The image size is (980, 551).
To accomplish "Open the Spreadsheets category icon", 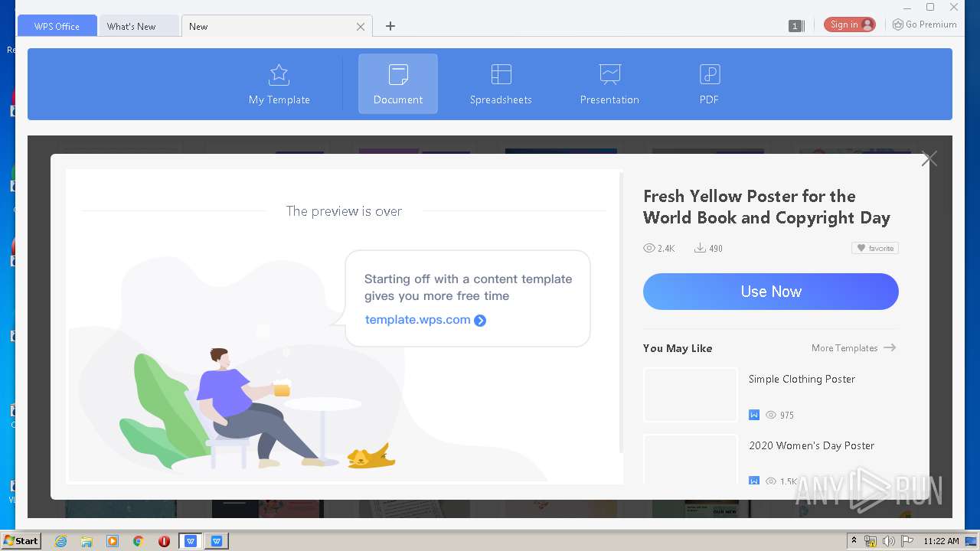I will 501,75.
